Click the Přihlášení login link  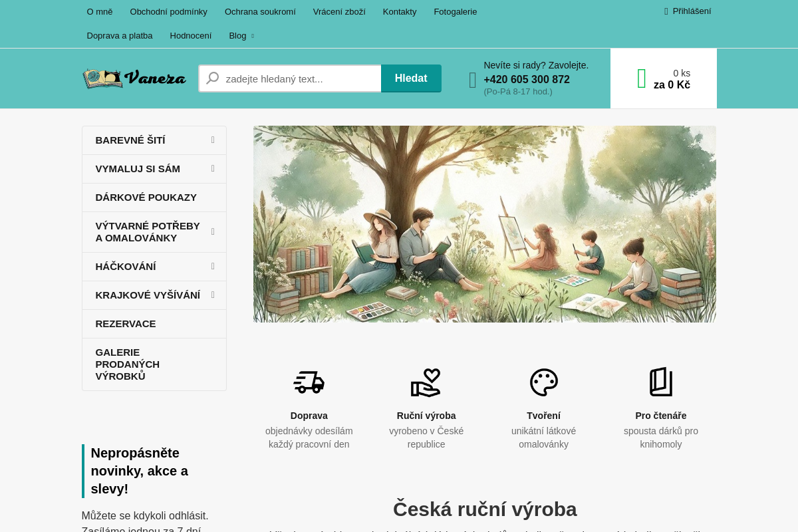[x=688, y=11]
